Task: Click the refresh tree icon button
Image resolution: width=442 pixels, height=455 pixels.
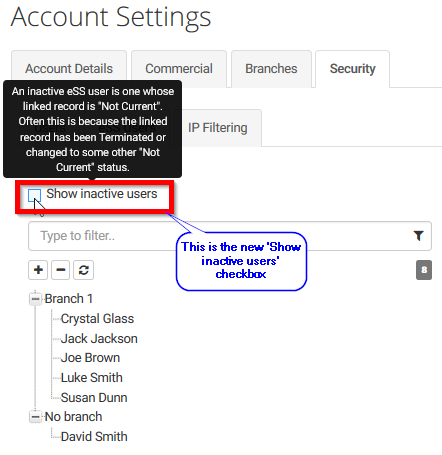Action: point(83,270)
